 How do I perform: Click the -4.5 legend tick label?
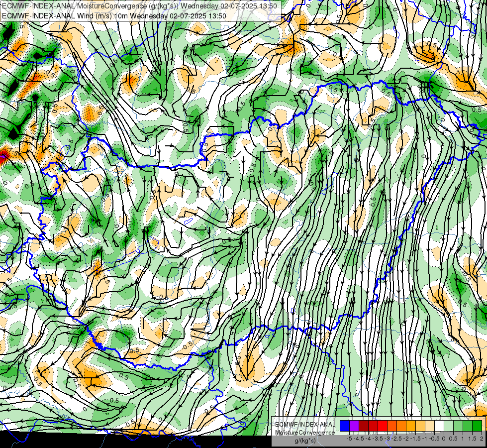coord(359,439)
